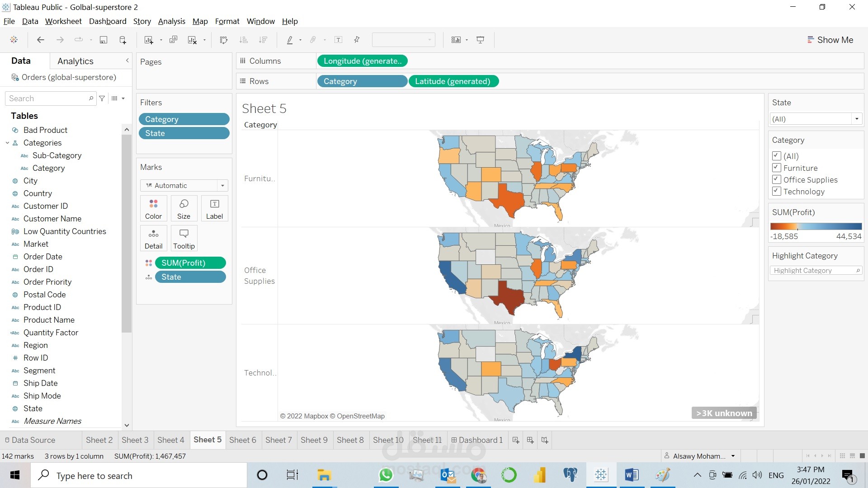
Task: Uncheck the Technology filter checkbox
Action: pos(776,191)
